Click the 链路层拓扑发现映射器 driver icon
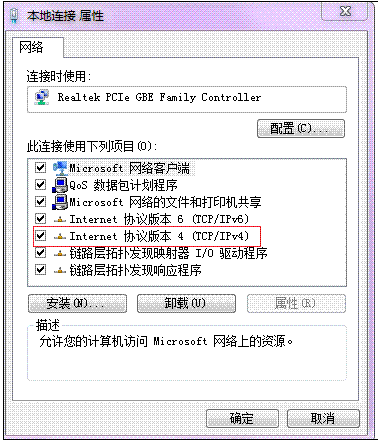Viewport: 378px width, 443px height. click(x=60, y=253)
